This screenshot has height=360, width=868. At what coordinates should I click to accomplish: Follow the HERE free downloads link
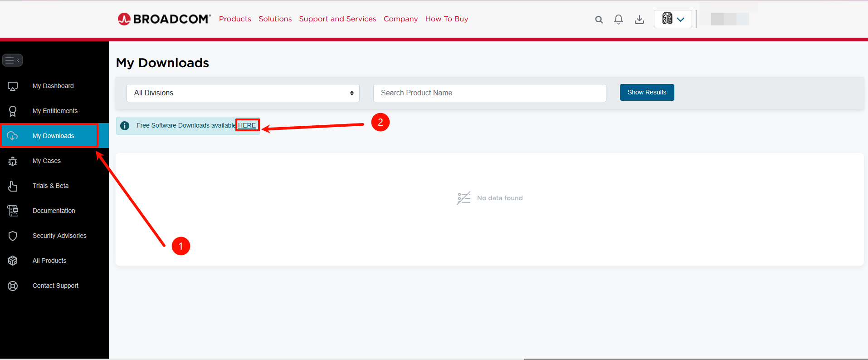click(247, 125)
